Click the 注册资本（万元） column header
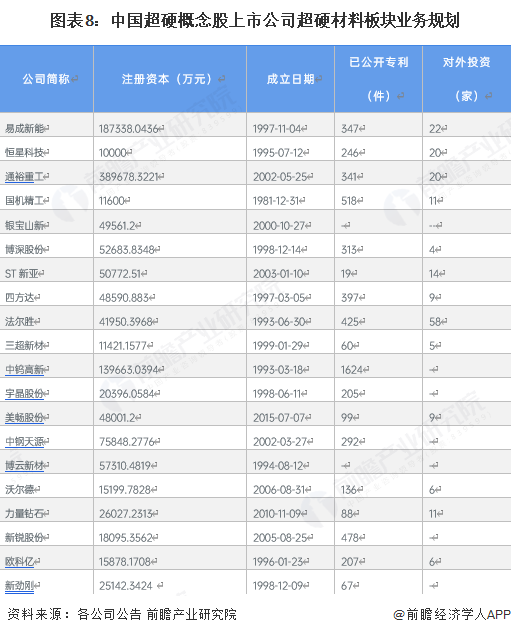 click(169, 79)
